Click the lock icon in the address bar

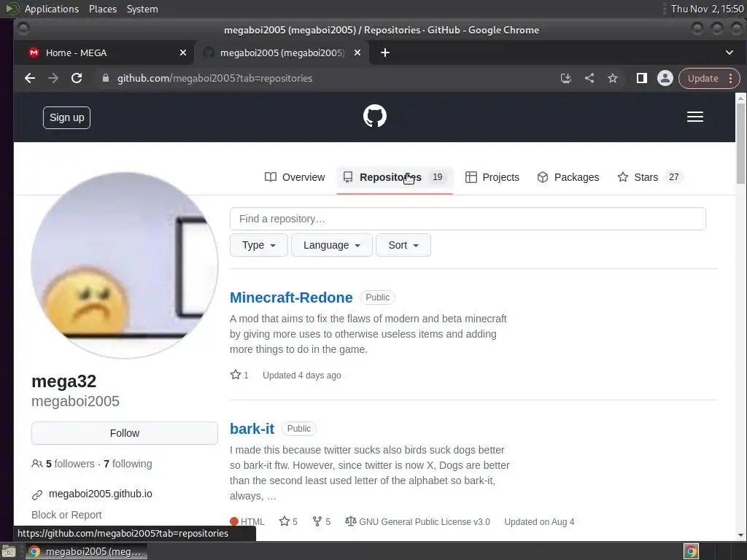point(106,78)
